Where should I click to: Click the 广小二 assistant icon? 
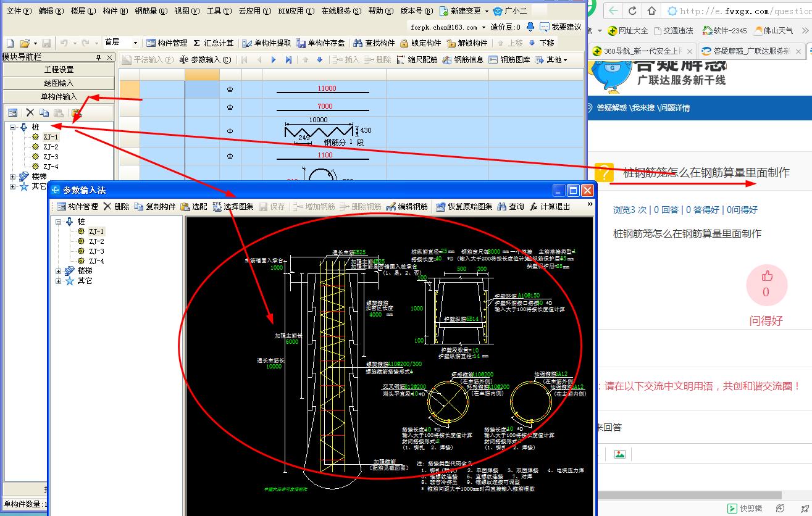pos(511,11)
